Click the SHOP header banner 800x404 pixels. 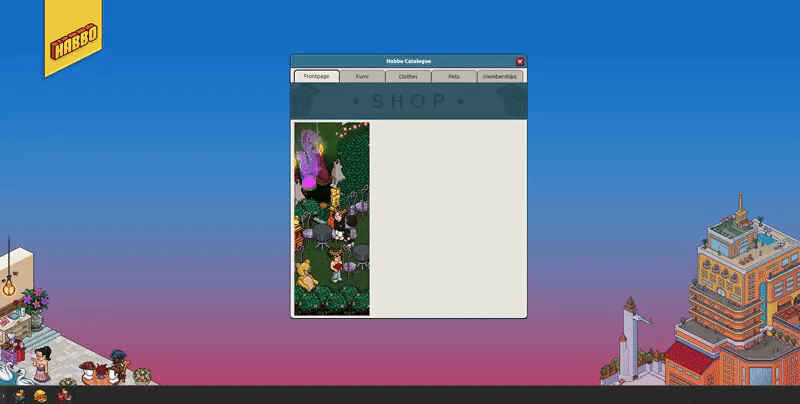tap(409, 101)
